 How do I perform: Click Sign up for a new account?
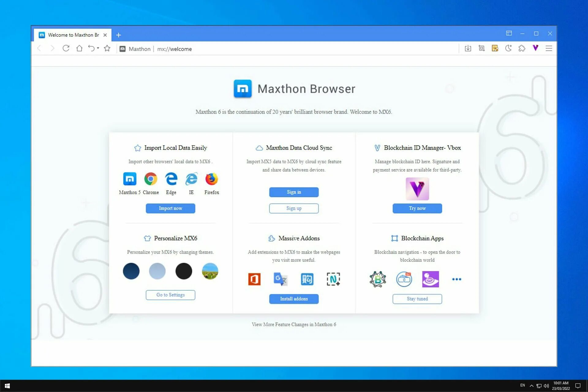[294, 208]
